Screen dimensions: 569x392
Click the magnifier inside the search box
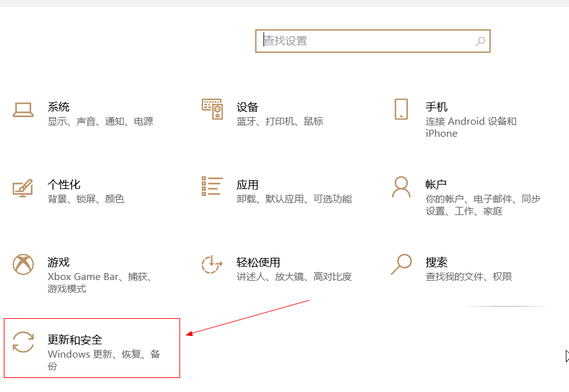tap(481, 41)
